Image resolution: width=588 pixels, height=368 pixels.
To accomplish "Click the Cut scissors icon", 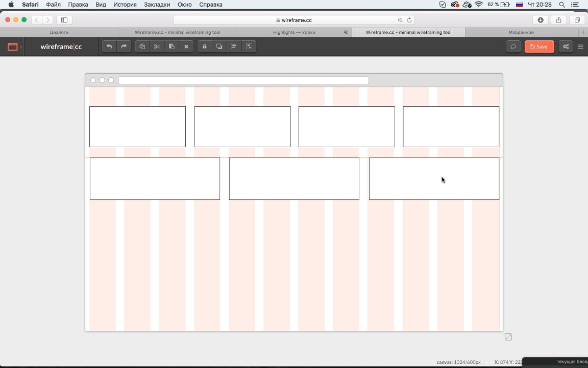I will coord(157,47).
